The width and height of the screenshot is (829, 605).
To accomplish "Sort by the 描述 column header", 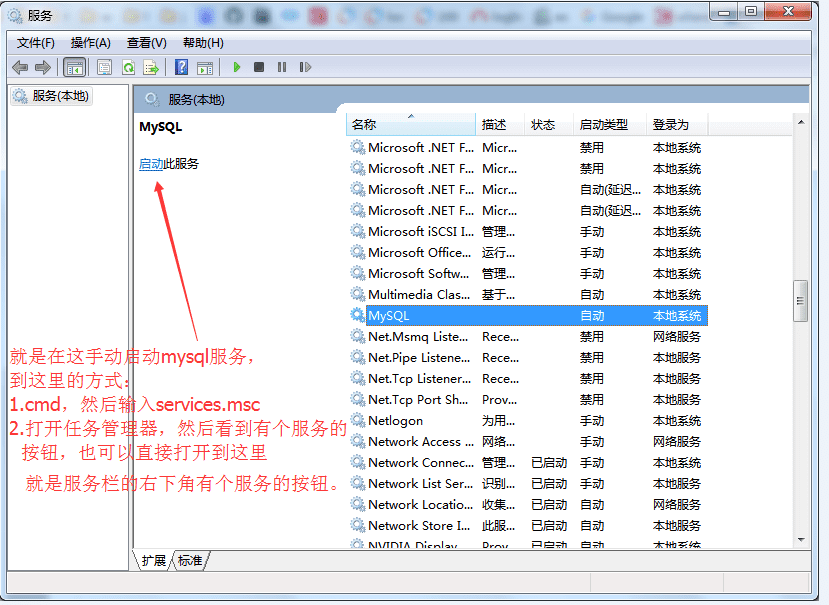I will pos(500,125).
